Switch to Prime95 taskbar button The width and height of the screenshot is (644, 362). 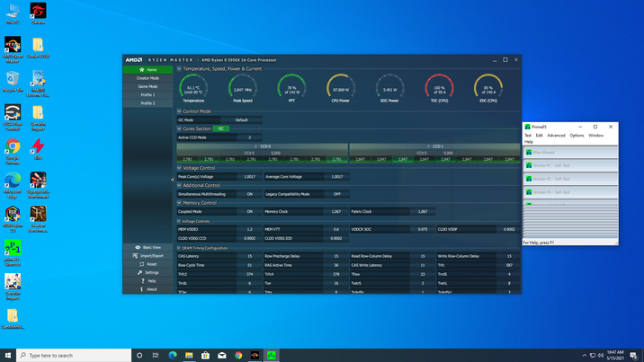coord(271,355)
